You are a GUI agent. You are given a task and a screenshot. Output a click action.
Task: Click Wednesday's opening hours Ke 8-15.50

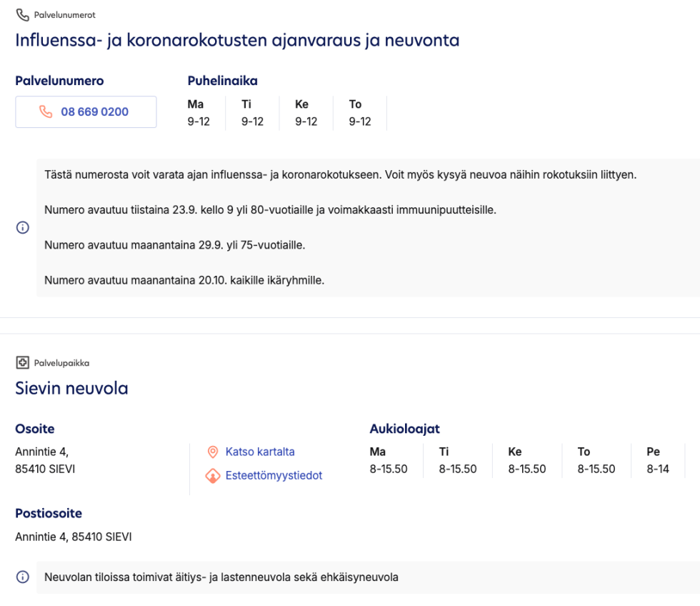pos(526,461)
